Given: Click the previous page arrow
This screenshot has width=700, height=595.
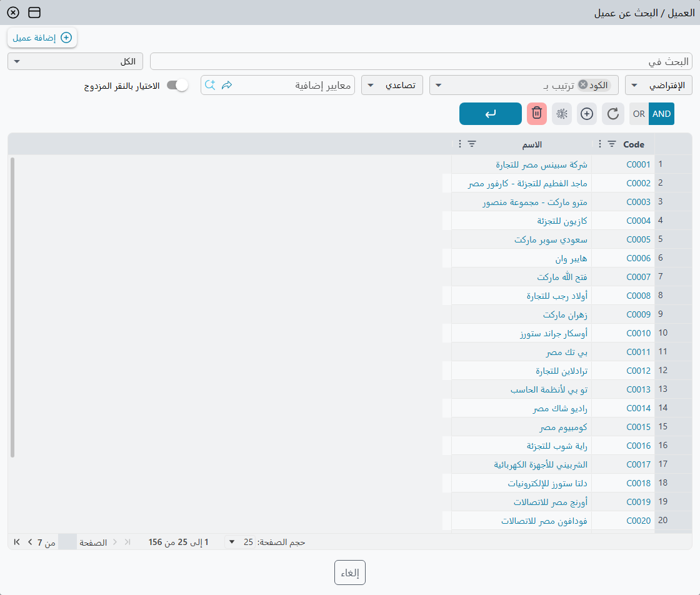Looking at the screenshot, I should tap(115, 542).
